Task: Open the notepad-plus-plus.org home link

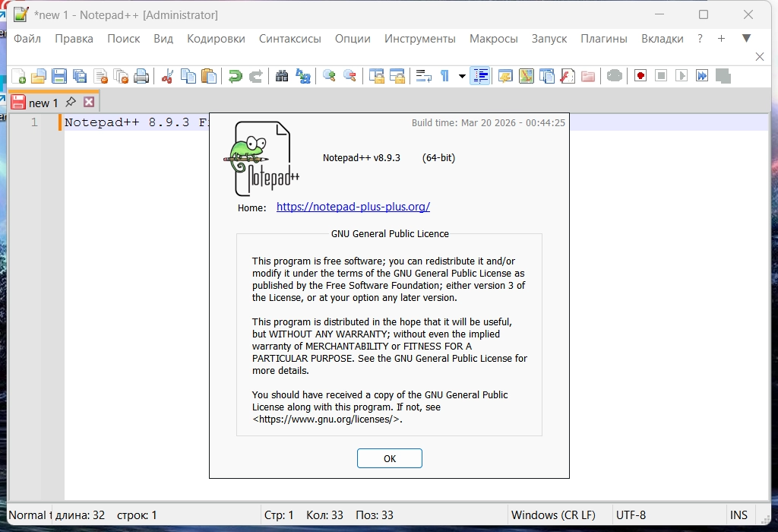Action: 353,207
